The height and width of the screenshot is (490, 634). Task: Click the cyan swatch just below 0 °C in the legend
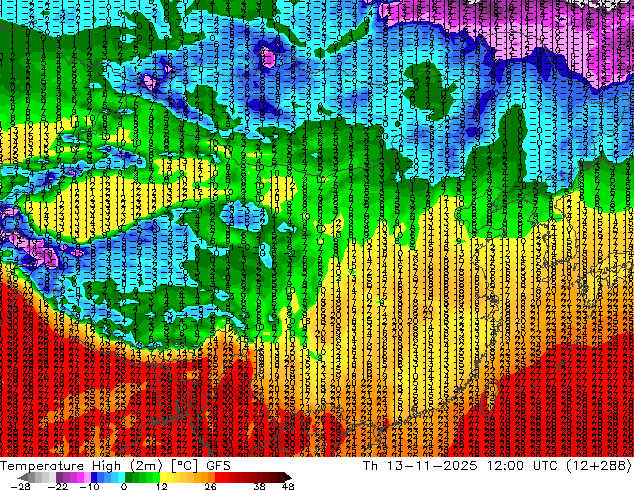pos(121,477)
